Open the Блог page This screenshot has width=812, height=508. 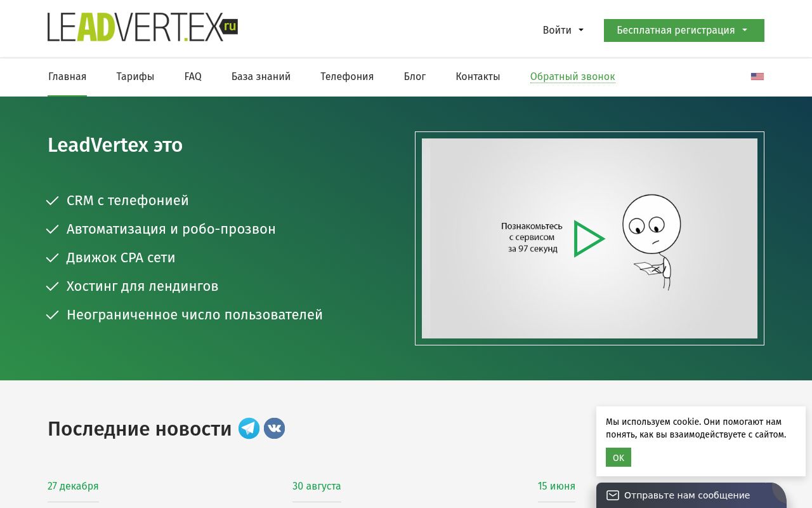click(x=415, y=77)
